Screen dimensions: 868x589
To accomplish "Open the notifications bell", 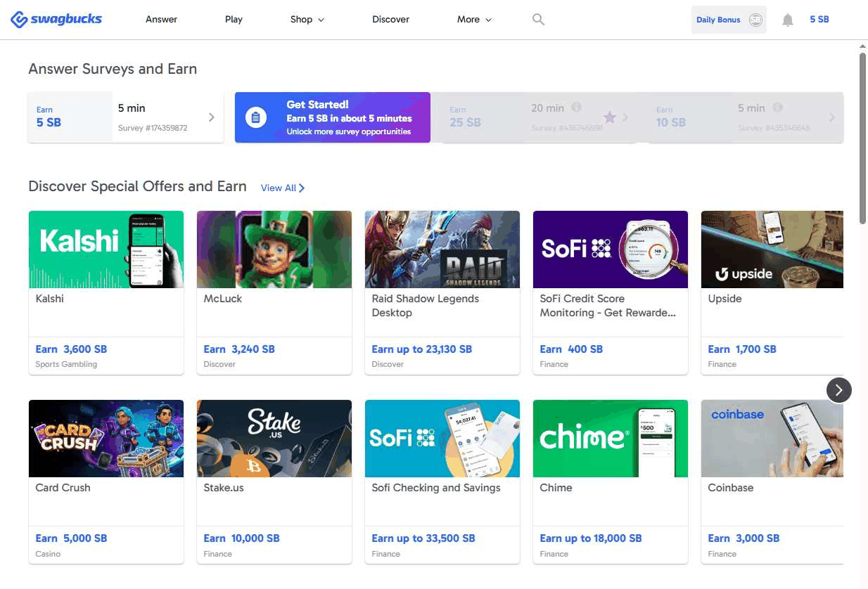I will pos(788,20).
